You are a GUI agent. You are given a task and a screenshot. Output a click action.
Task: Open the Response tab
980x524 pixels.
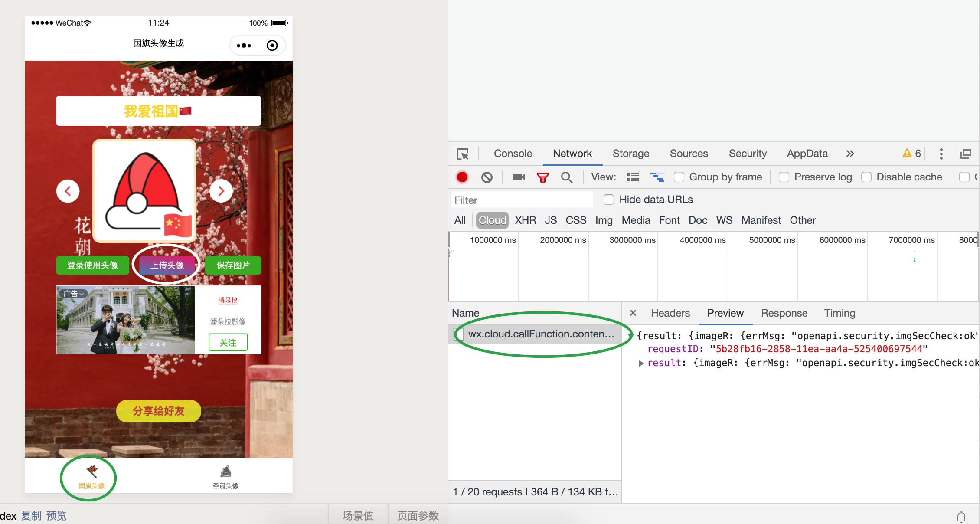point(784,313)
